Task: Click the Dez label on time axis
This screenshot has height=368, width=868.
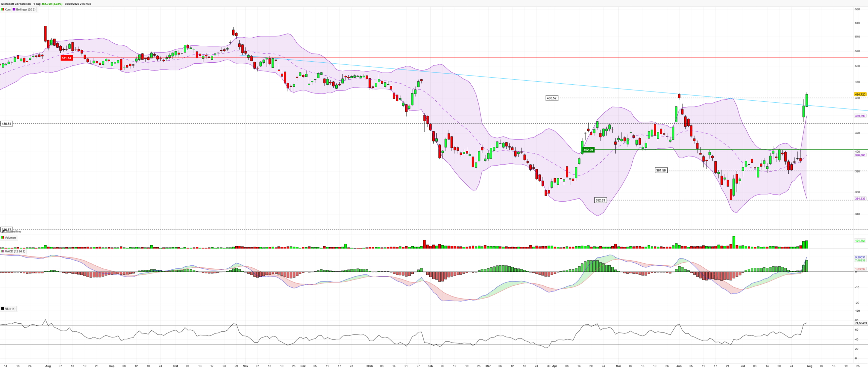Action: [x=303, y=366]
